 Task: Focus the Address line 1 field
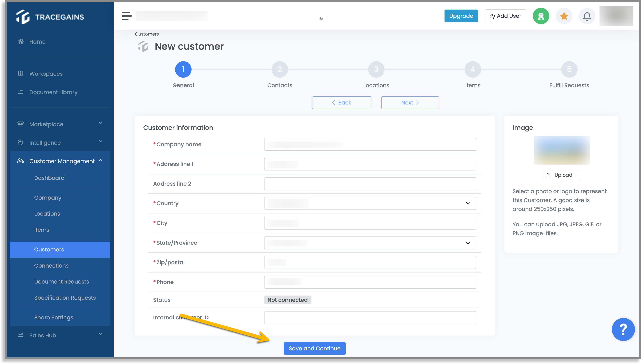[370, 164]
